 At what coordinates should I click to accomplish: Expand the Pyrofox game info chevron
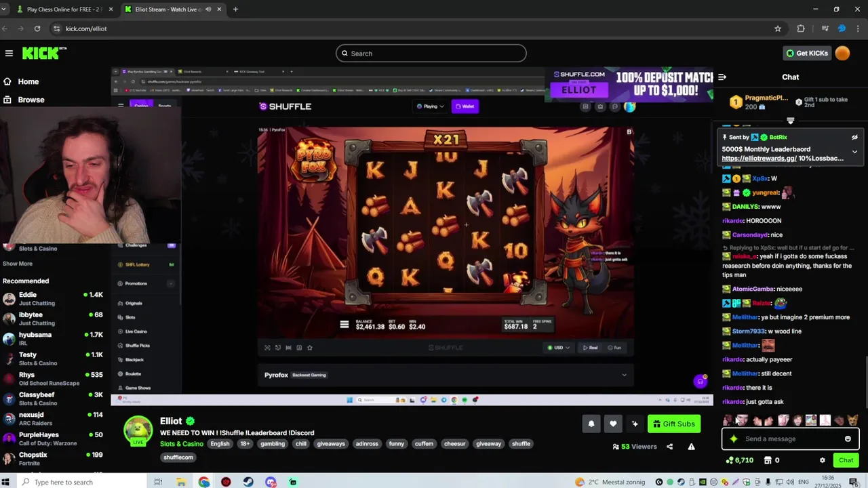pyautogui.click(x=624, y=375)
